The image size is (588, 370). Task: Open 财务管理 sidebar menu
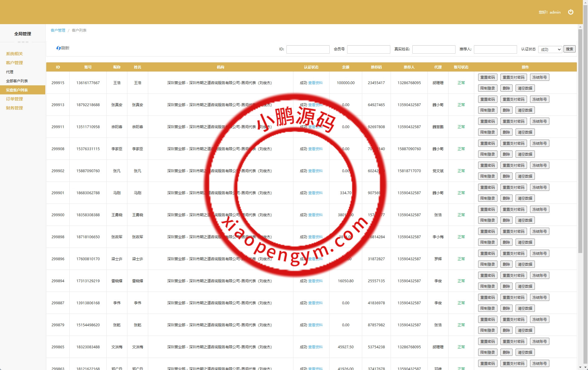(x=14, y=108)
